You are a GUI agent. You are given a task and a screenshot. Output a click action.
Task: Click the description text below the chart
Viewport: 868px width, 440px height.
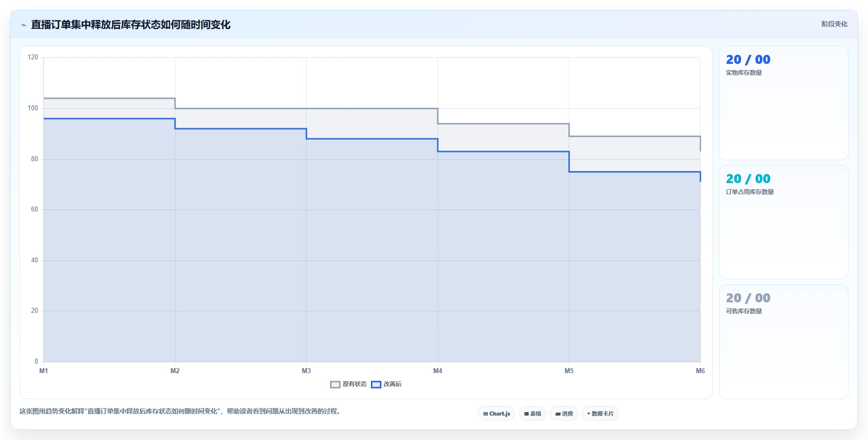click(x=180, y=411)
